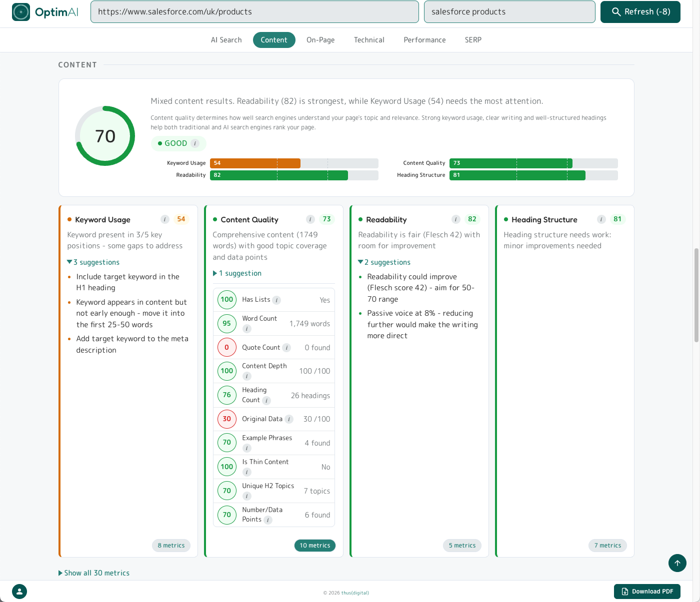
Task: Click the info icon under Example Phrases
Action: coord(246,448)
